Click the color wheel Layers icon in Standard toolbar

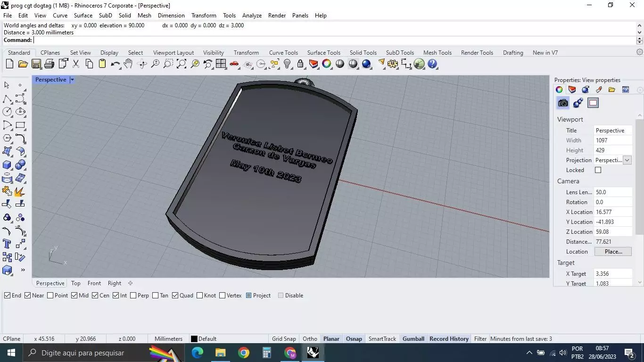point(327,64)
